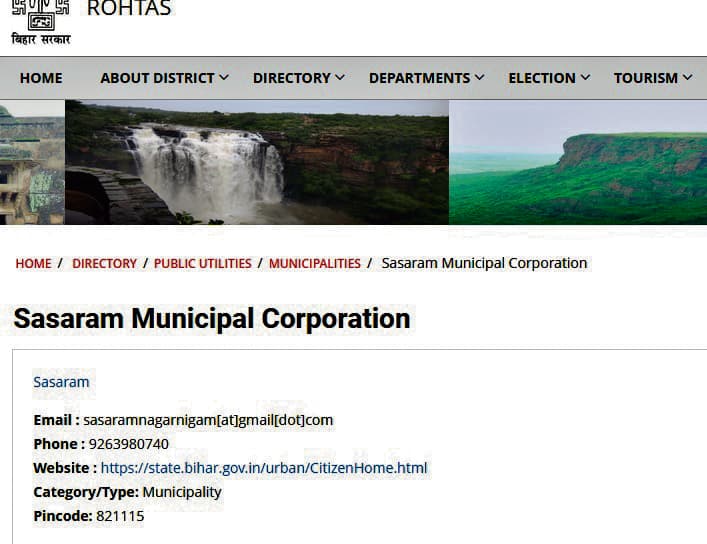Visit the state.bihar.gov.in CitizenHome website link

264,468
